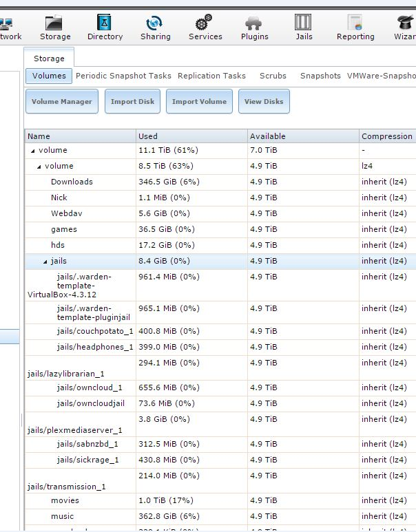Select the jails/transmission_1 row

click(x=220, y=481)
